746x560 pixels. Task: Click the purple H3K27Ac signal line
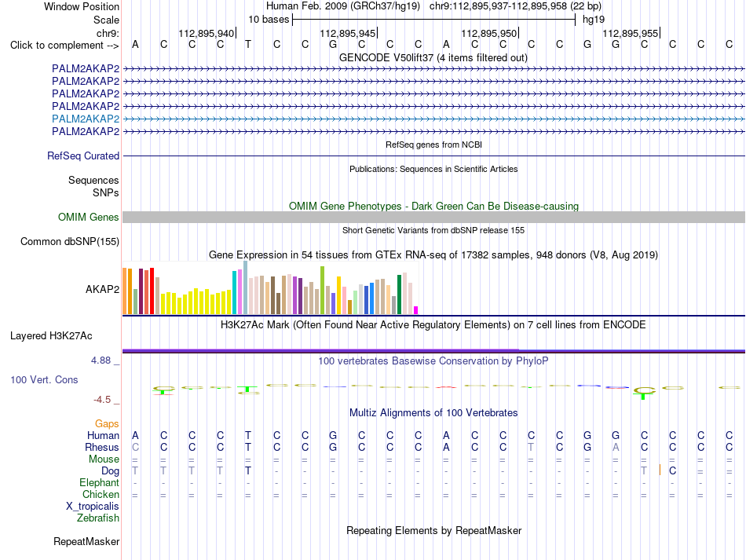(433, 350)
